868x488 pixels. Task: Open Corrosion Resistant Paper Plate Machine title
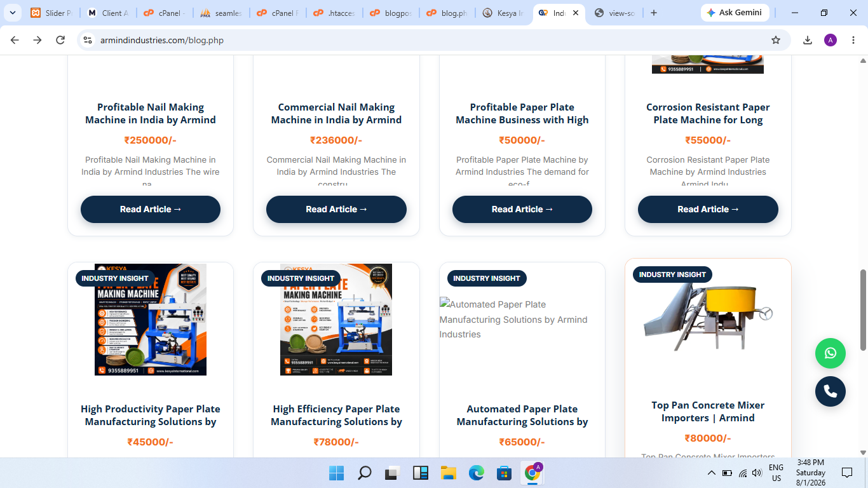708,114
